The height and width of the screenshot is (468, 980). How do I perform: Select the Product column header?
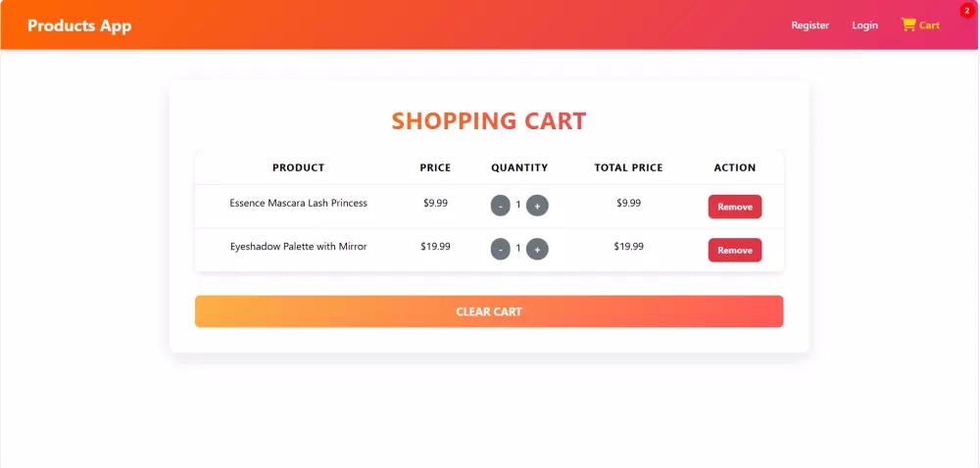298,167
